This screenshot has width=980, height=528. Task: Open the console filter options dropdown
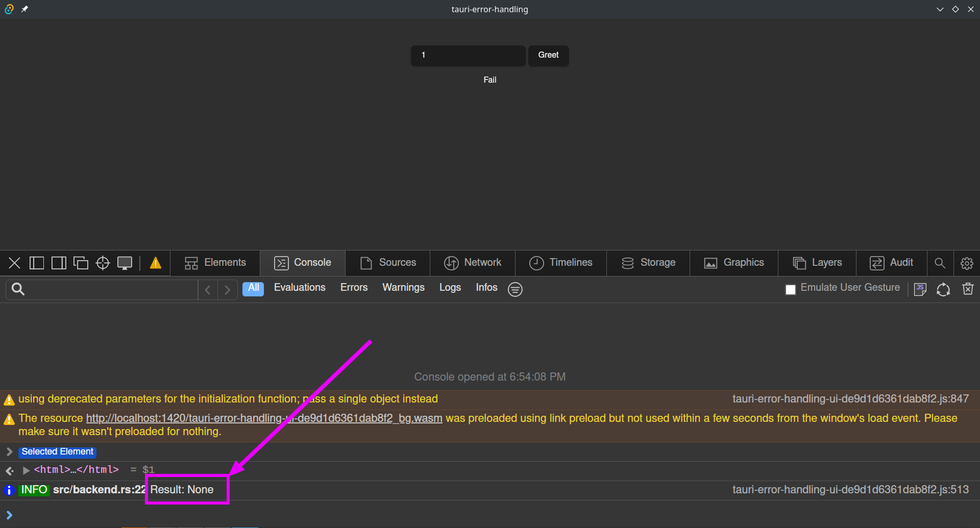pyautogui.click(x=515, y=289)
